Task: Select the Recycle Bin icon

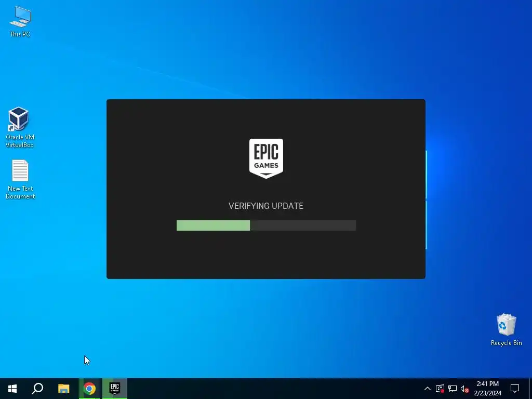Action: (506, 329)
